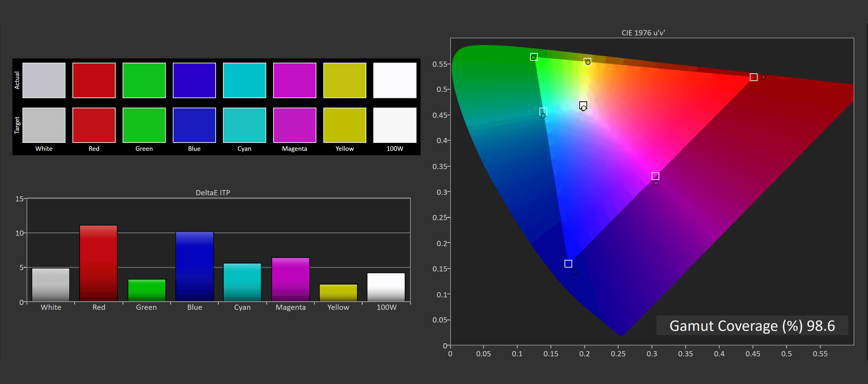Screen dimensions: 868x384
Task: Click the Yellow label on DeltaE x-axis
Action: 338,307
